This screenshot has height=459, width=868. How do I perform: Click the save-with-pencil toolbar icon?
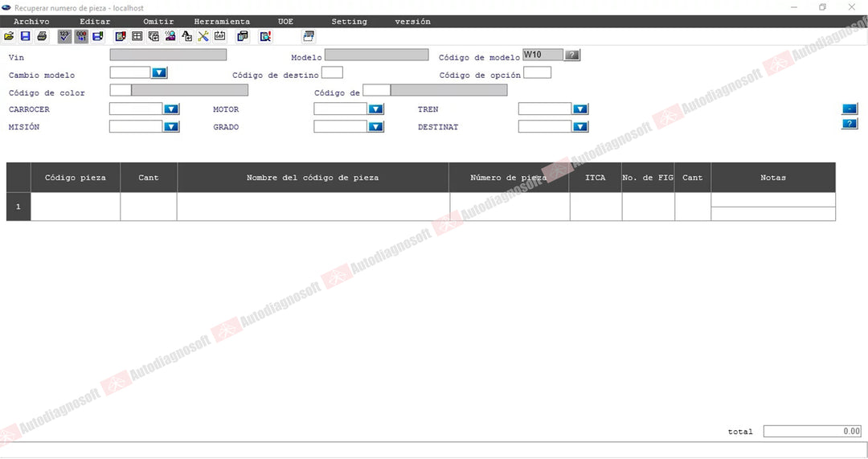click(98, 36)
